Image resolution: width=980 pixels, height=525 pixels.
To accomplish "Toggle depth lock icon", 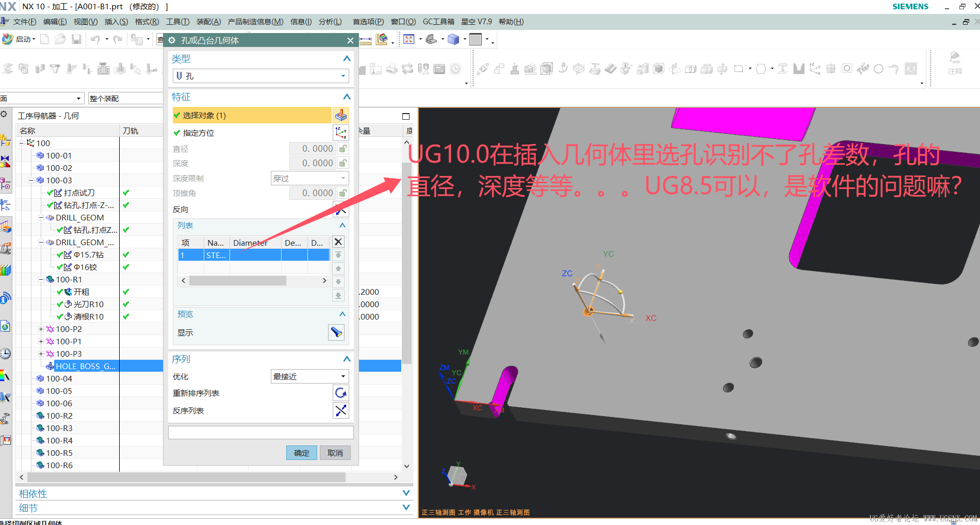I will (343, 163).
